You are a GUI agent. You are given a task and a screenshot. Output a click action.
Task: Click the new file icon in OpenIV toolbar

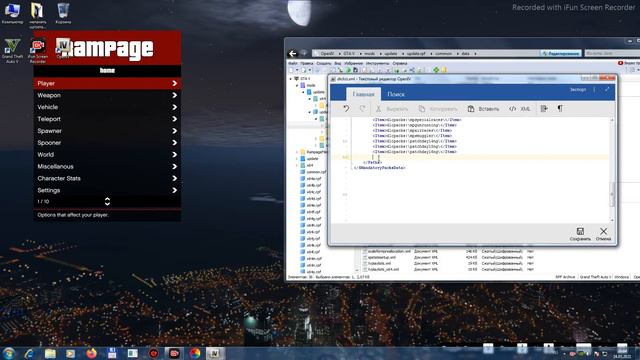pyautogui.click(x=291, y=70)
